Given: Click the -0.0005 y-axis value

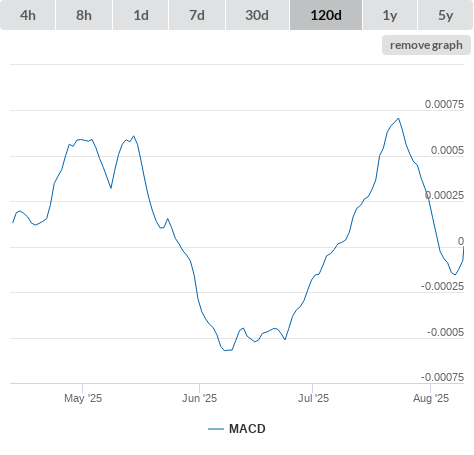Looking at the screenshot, I should [445, 332].
